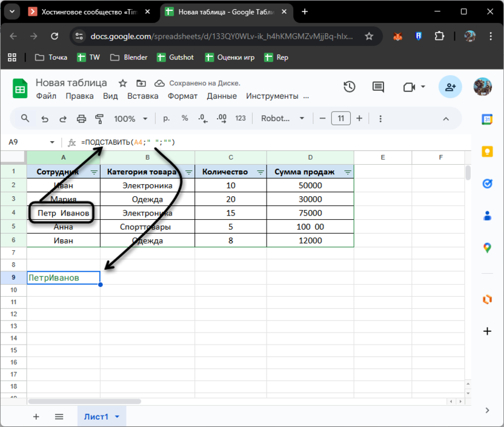Viewport: 504px width, 427px height.
Task: Star the document Новая таблица
Action: (x=123, y=83)
